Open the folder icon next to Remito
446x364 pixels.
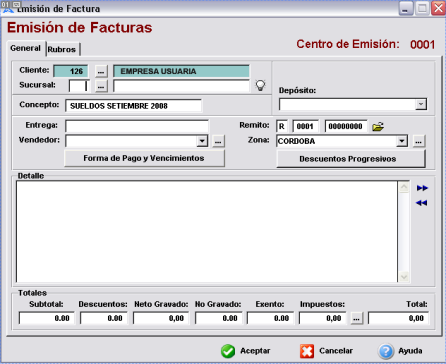(x=378, y=126)
